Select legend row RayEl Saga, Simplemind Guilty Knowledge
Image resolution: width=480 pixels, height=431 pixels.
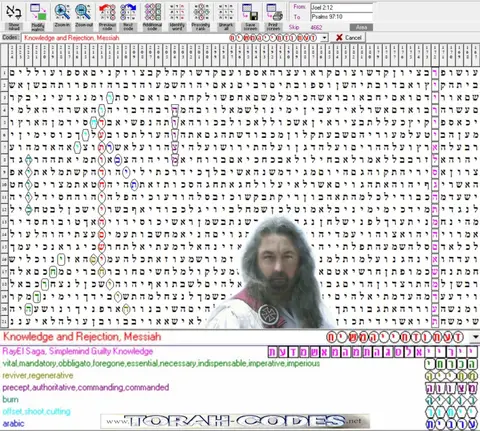coord(78,351)
